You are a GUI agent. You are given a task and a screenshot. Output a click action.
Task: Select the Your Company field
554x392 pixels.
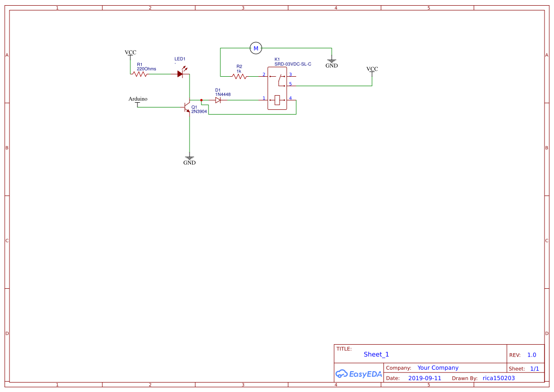pos(437,367)
